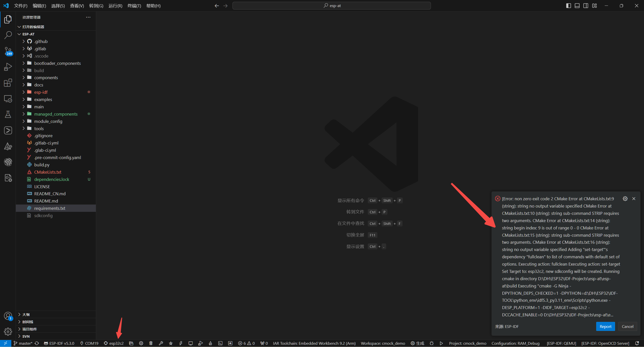Open the Extensions view
The height and width of the screenshot is (347, 644).
coord(8,83)
